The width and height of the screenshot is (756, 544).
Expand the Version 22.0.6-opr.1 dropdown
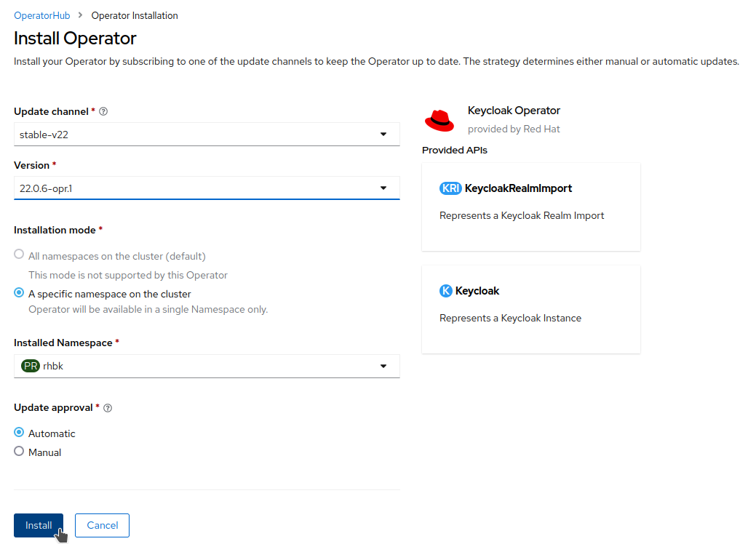pyautogui.click(x=207, y=188)
